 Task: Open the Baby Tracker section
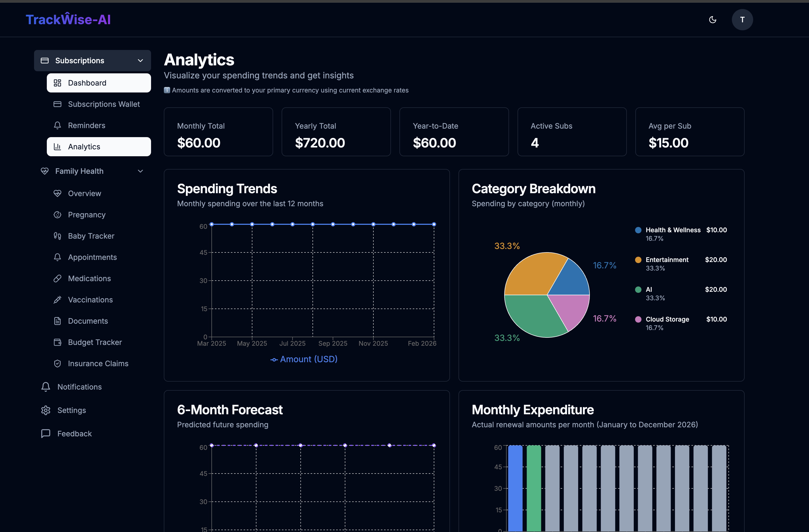pyautogui.click(x=91, y=235)
